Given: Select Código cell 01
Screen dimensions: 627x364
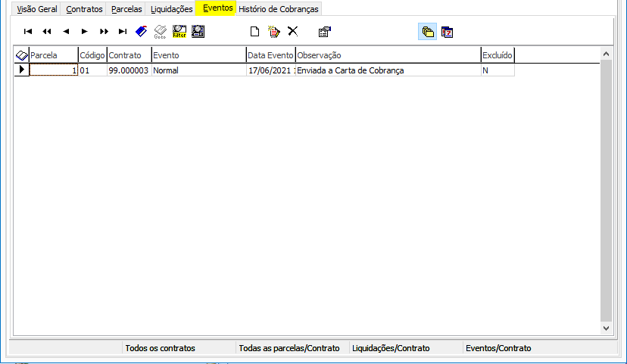Looking at the screenshot, I should [92, 70].
